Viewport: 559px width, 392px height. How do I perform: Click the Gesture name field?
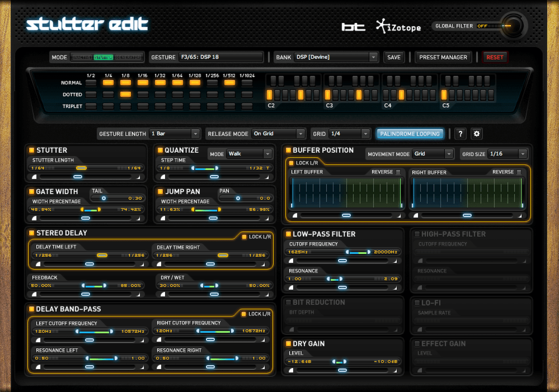point(220,57)
